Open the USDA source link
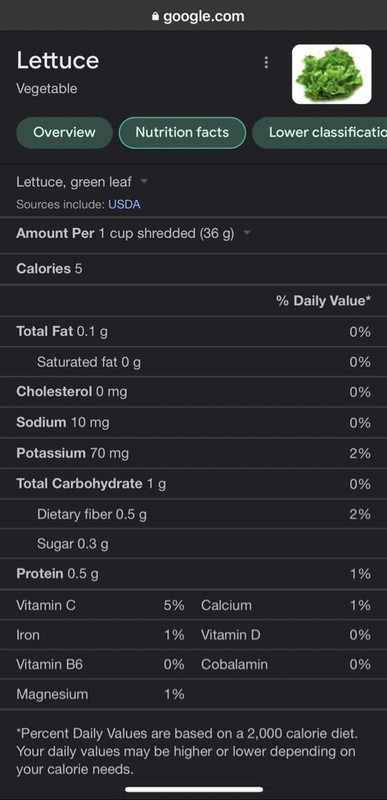This screenshot has height=800, width=387. click(124, 205)
